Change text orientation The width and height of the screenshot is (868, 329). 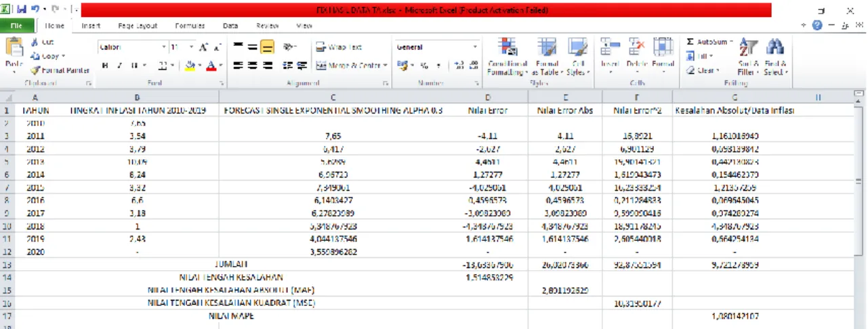pyautogui.click(x=289, y=47)
